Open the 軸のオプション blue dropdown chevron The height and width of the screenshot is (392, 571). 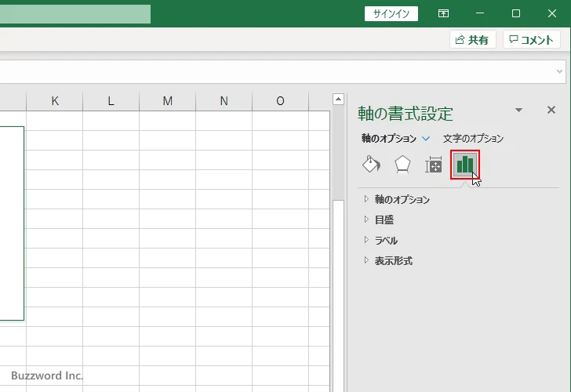(x=426, y=139)
